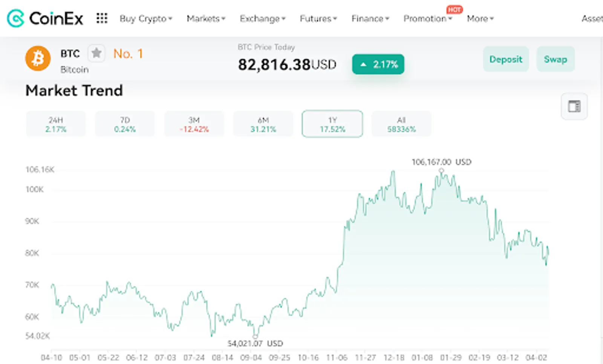Click the BTC Price Today label
The image size is (603, 364).
pos(266,47)
